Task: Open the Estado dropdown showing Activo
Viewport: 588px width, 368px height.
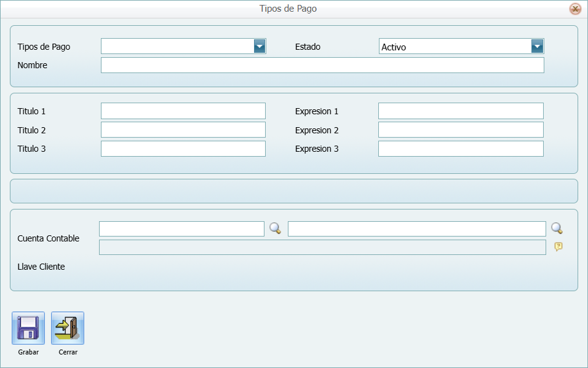Action: [537, 47]
